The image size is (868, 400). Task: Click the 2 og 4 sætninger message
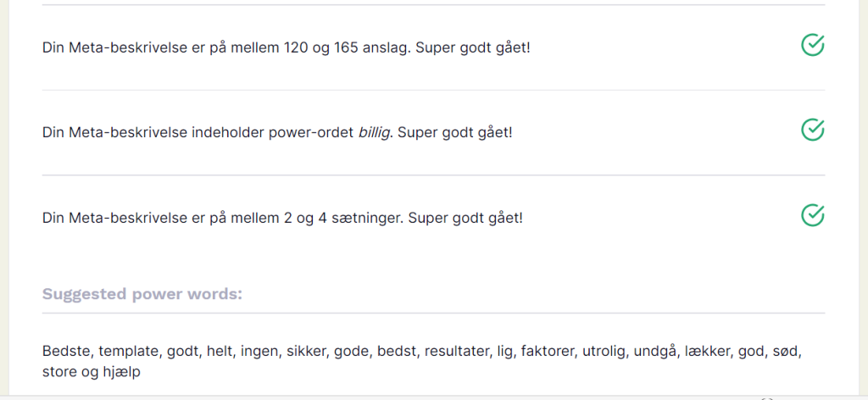pyautogui.click(x=282, y=218)
